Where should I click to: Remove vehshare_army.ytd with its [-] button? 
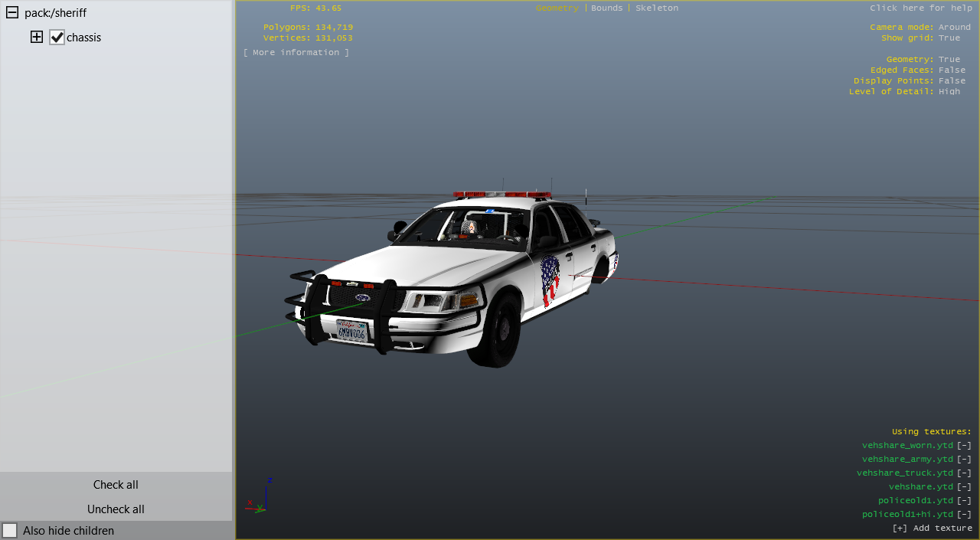click(964, 460)
